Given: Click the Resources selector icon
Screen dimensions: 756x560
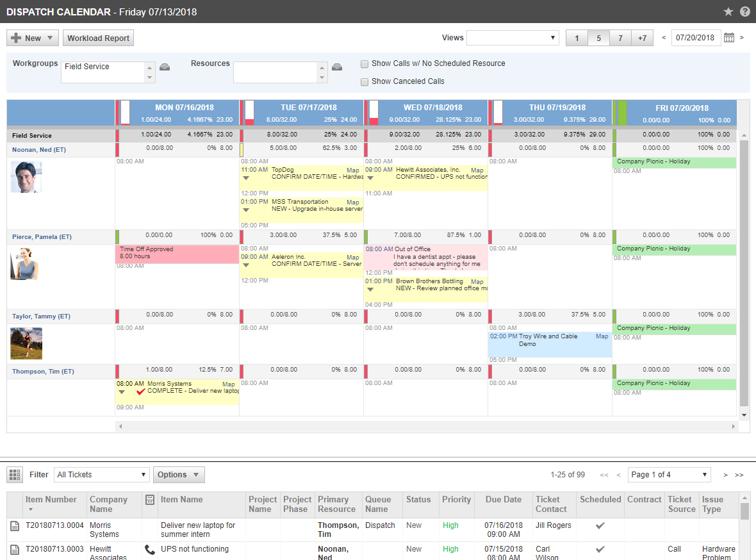Looking at the screenshot, I should pos(337,67).
